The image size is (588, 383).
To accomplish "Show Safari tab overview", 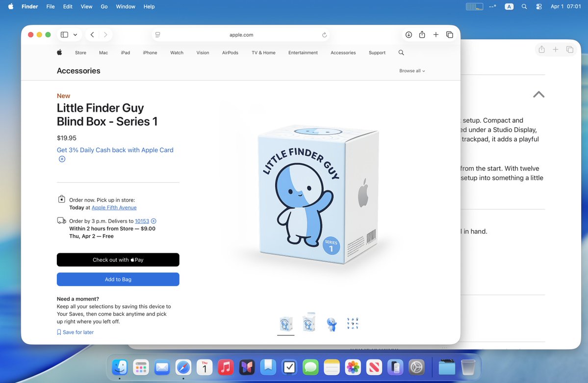I will (x=450, y=34).
